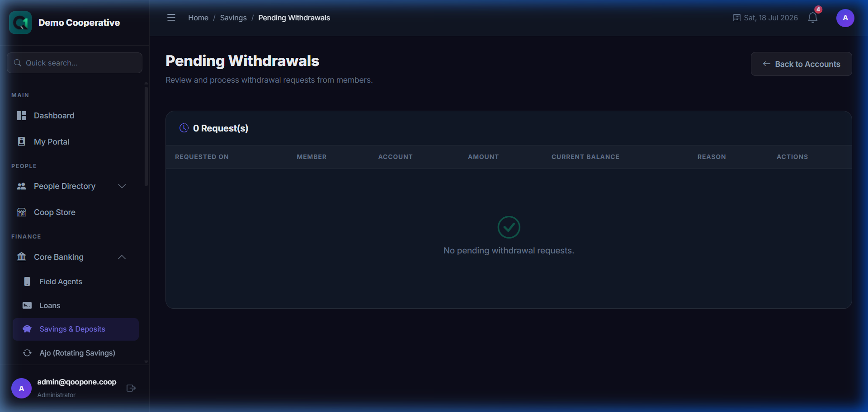
Task: Click the green checkmark empty-state icon
Action: click(509, 227)
